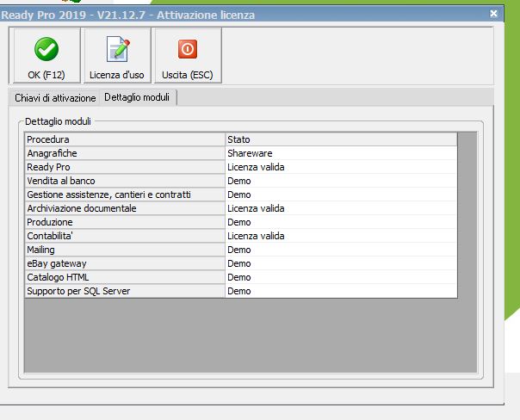The image size is (520, 420).
Task: Click the Shareware status cell
Action: coord(341,153)
